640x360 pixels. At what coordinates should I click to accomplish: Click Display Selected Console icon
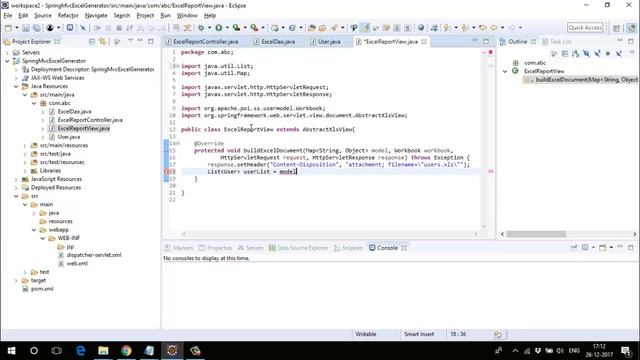(585, 248)
